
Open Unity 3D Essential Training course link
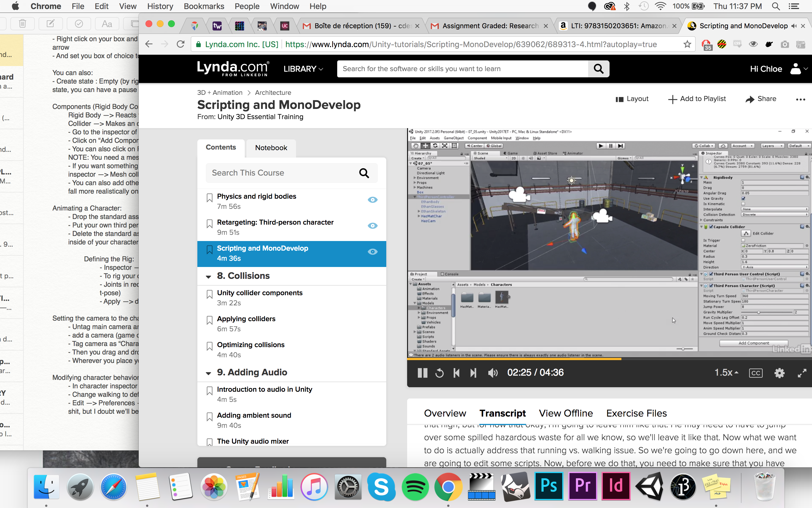coord(261,117)
